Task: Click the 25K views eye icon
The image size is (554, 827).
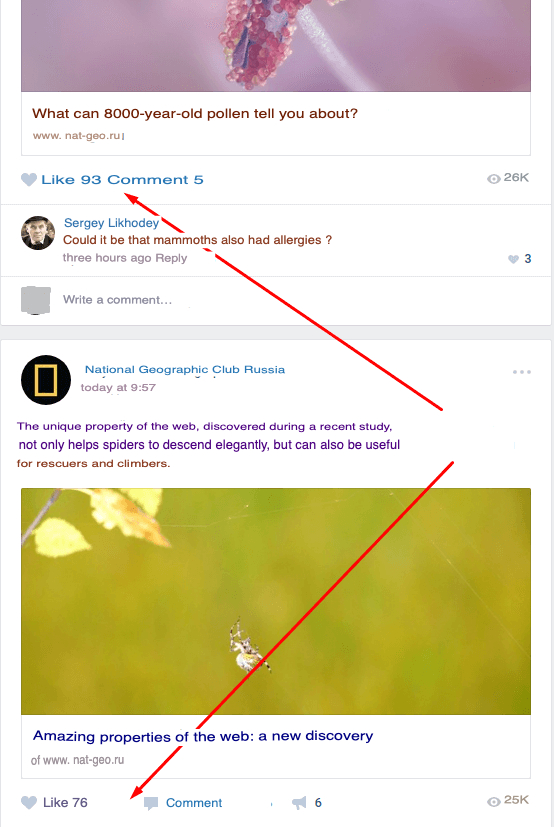Action: (x=493, y=802)
